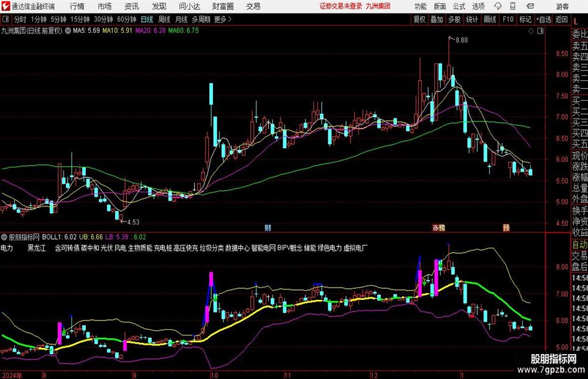Click the 涨榜 marker on the chart
588x379 pixels.
tap(439, 228)
